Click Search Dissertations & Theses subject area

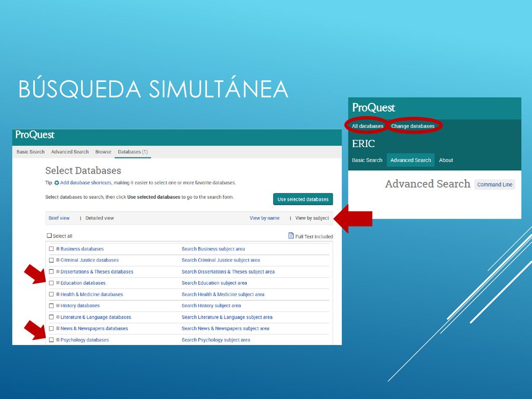228,271
